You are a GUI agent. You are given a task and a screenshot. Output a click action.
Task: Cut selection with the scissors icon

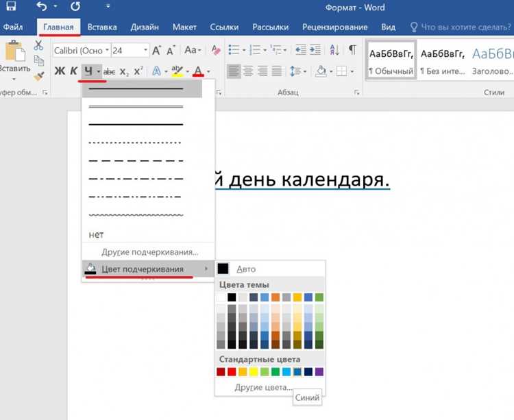38,45
